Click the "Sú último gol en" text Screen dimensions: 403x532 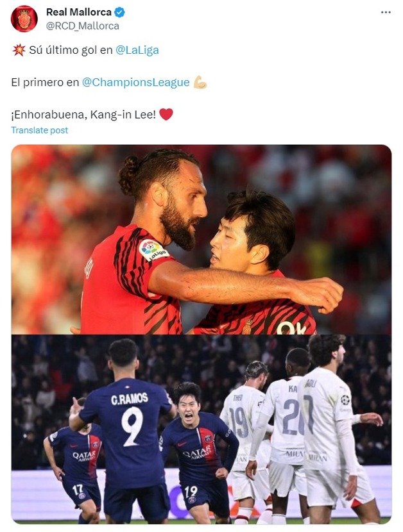tap(71, 50)
